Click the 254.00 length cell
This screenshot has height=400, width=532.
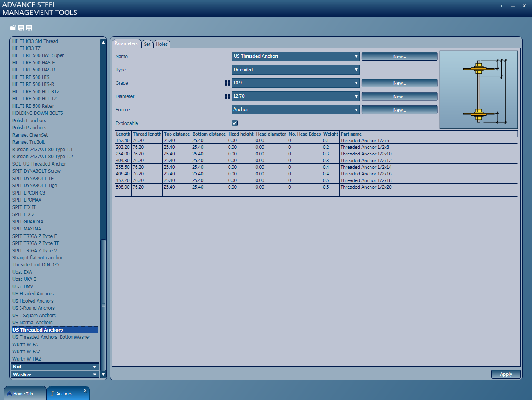point(123,154)
